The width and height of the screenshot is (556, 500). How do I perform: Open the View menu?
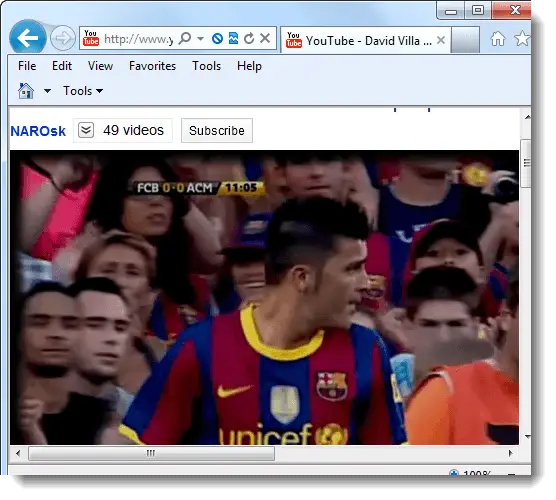[100, 66]
